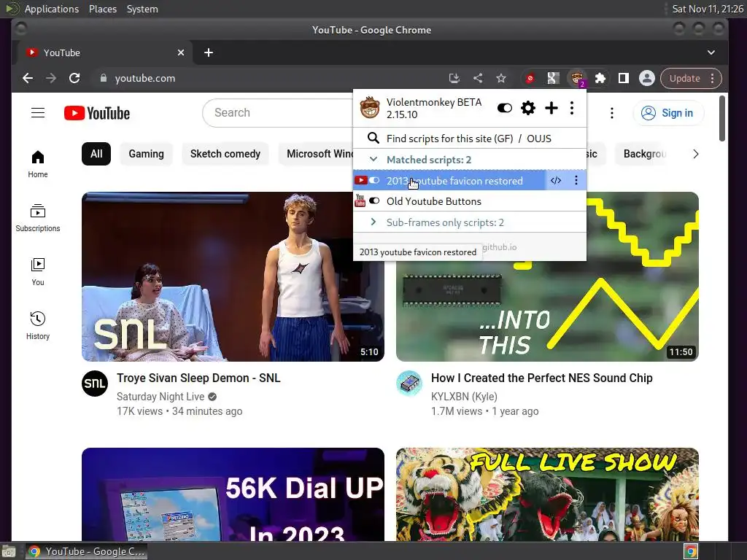This screenshot has width=747, height=560.
Task: Open System menu in top panel
Action: coord(142,9)
